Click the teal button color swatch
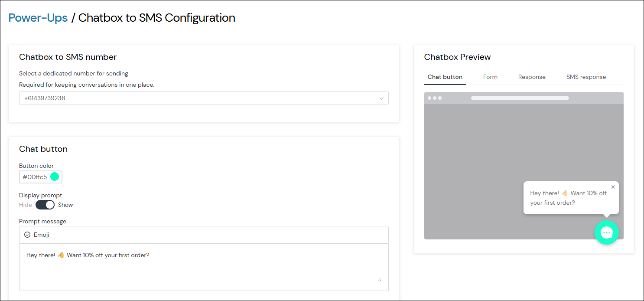Image resolution: width=644 pixels, height=301 pixels. pyautogui.click(x=55, y=177)
